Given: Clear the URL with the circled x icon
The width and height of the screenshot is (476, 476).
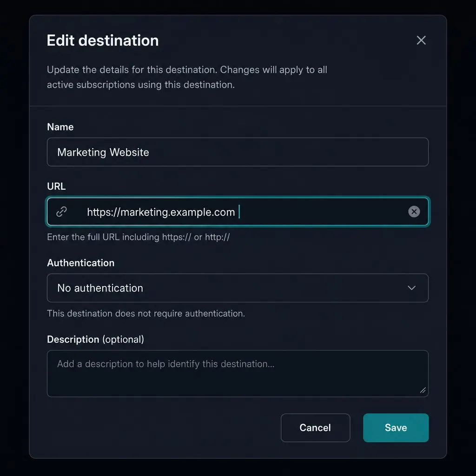Looking at the screenshot, I should [414, 212].
